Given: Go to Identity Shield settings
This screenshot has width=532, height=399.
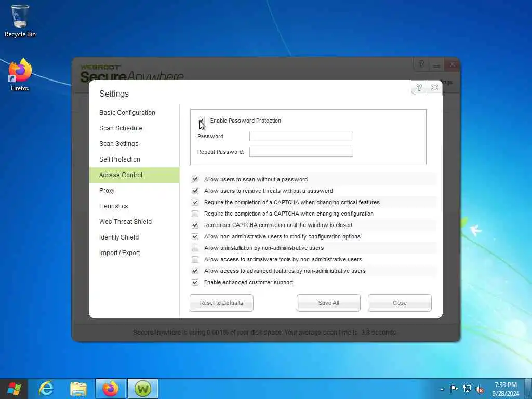Looking at the screenshot, I should click(x=135, y=237).
